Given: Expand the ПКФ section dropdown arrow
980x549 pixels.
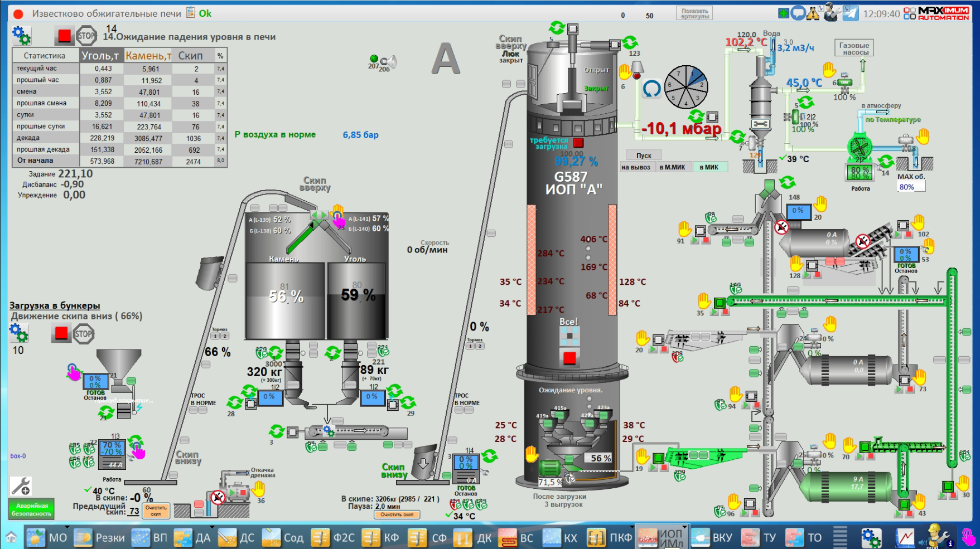Looking at the screenshot, I should pos(631,527).
